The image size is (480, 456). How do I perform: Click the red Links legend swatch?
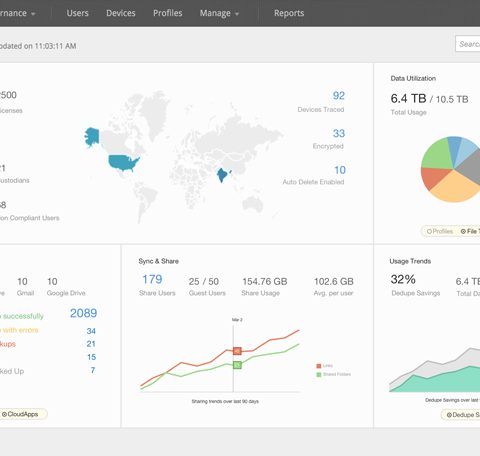(x=319, y=366)
